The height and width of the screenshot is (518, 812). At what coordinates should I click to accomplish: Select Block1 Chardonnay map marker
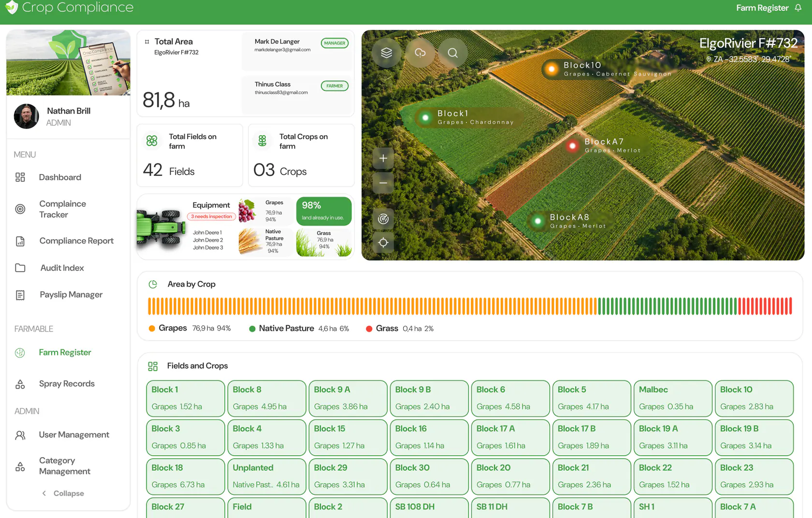pos(426,117)
